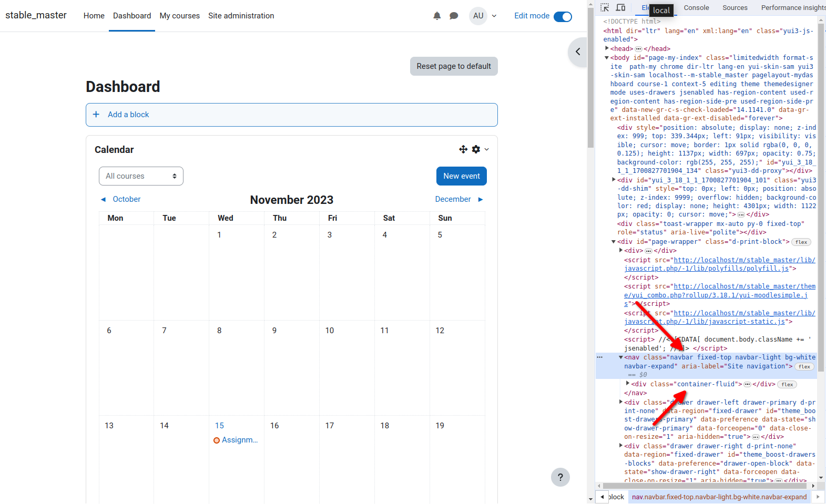The height and width of the screenshot is (504, 826).
Task: Open the Home menu item
Action: point(94,16)
